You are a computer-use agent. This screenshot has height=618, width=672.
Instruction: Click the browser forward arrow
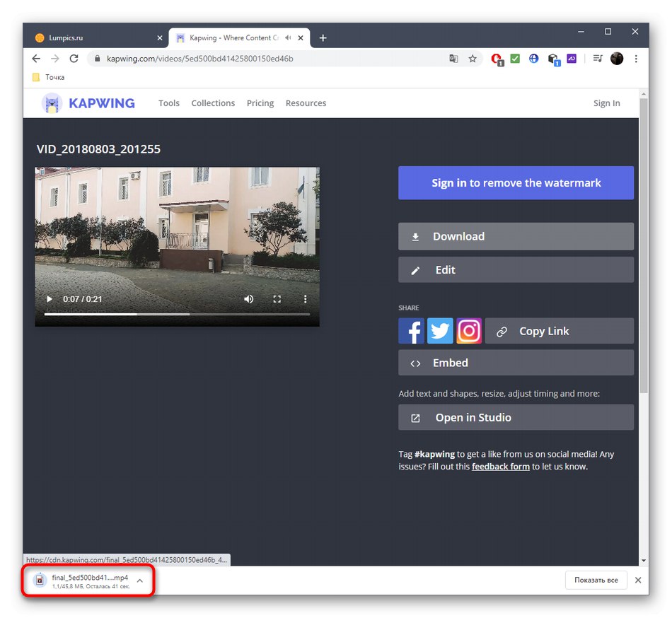[55, 59]
